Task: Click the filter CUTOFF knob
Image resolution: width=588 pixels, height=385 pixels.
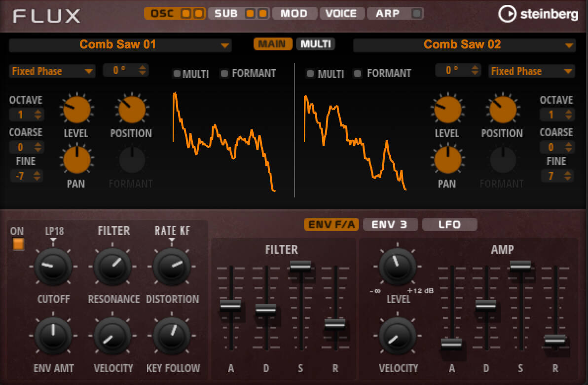Action: [x=53, y=267]
